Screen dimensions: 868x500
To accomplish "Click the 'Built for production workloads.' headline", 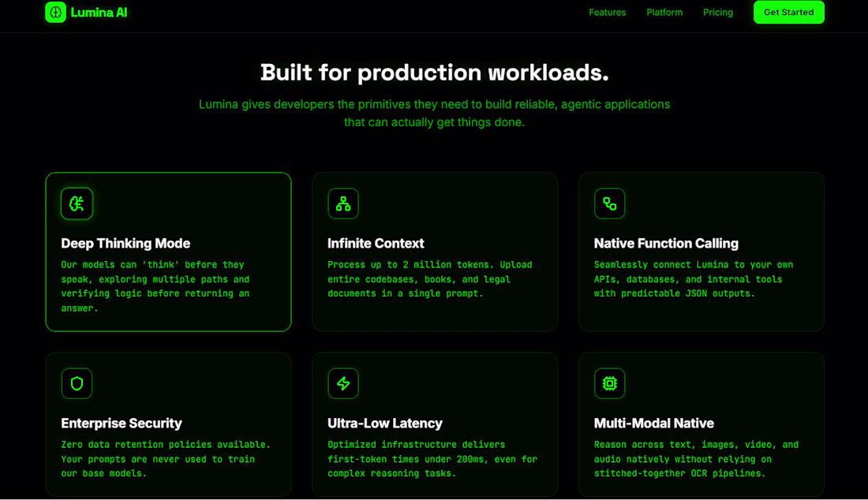I will [435, 73].
